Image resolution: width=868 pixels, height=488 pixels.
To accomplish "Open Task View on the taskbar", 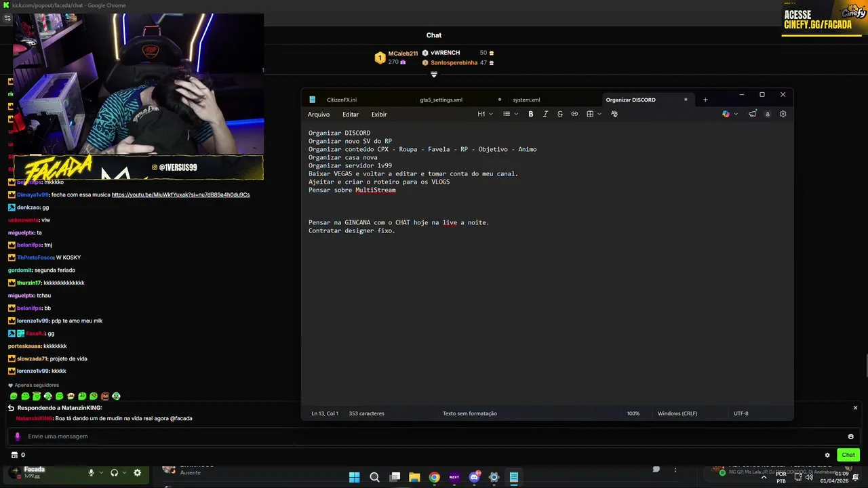I will (395, 477).
